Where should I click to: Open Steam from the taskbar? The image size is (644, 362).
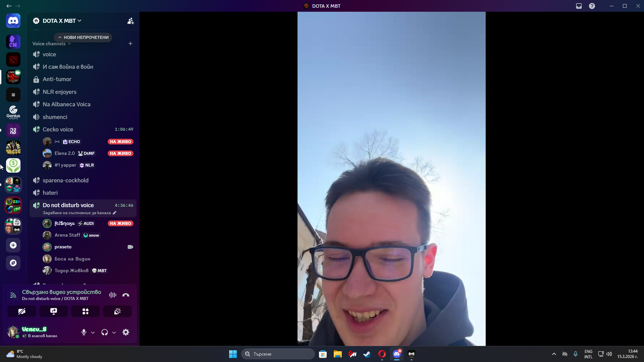(367, 354)
